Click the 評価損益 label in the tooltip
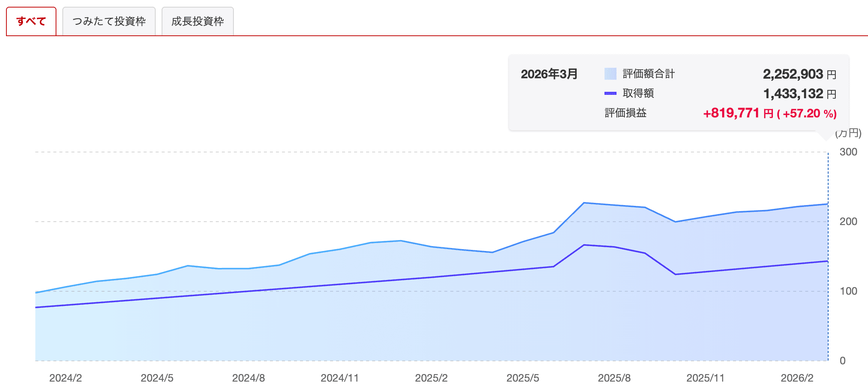Screen dimensions: 868x391 (x=626, y=113)
